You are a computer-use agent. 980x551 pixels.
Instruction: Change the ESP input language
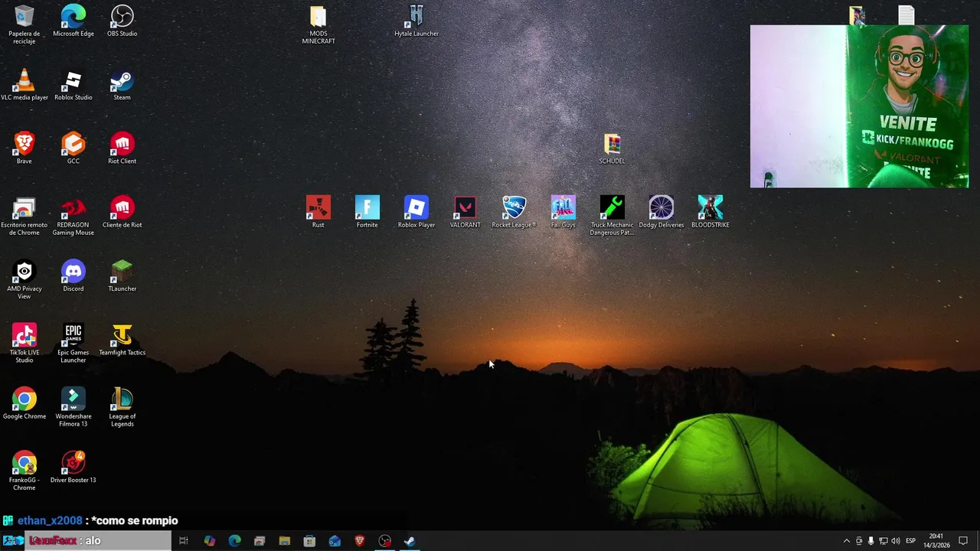(x=911, y=541)
